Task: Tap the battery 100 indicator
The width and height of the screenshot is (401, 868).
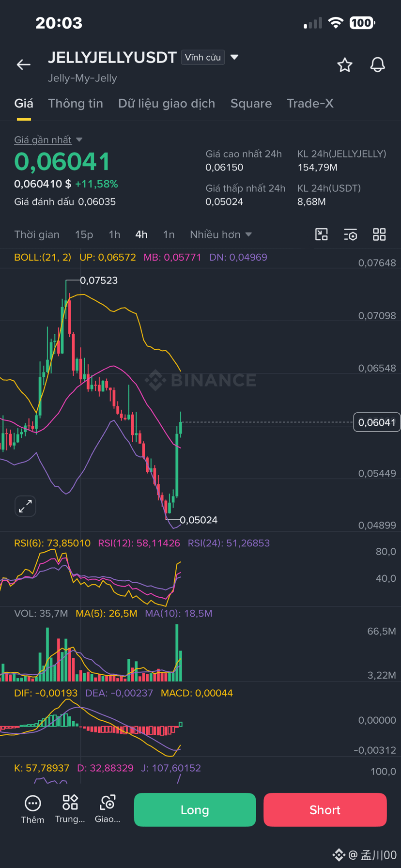Action: click(362, 23)
